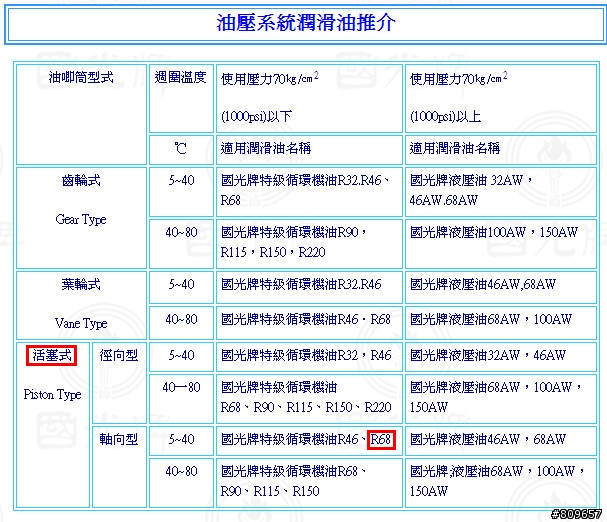The width and height of the screenshot is (607, 522).
Task: Click 國光牌液壓油32AW，46AW cell
Action: 501,357
